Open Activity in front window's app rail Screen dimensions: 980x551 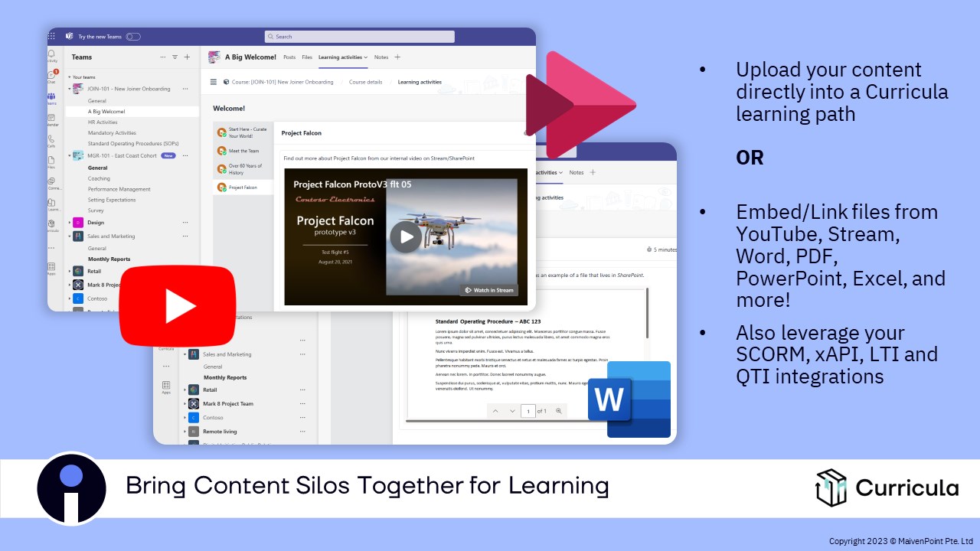[52, 56]
